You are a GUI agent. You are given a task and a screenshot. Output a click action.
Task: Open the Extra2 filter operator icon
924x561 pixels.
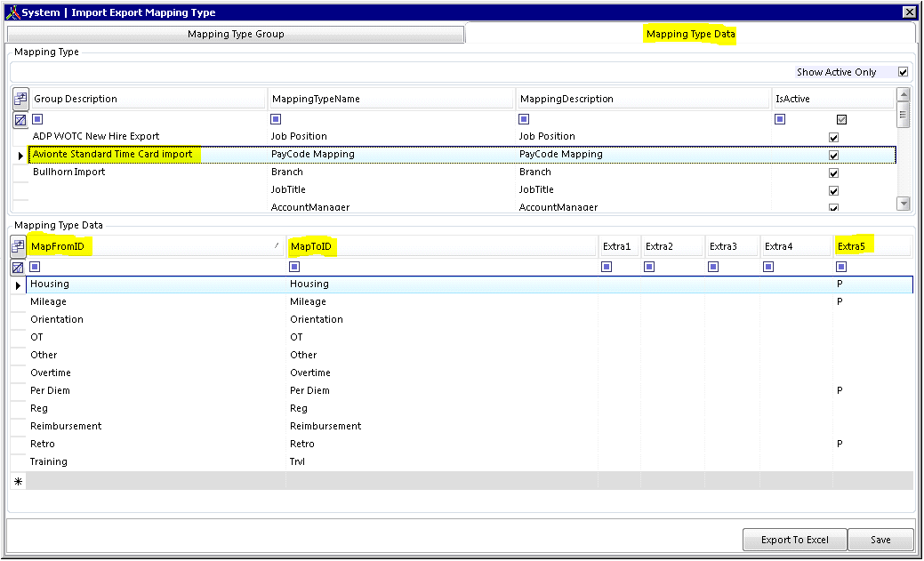point(649,267)
